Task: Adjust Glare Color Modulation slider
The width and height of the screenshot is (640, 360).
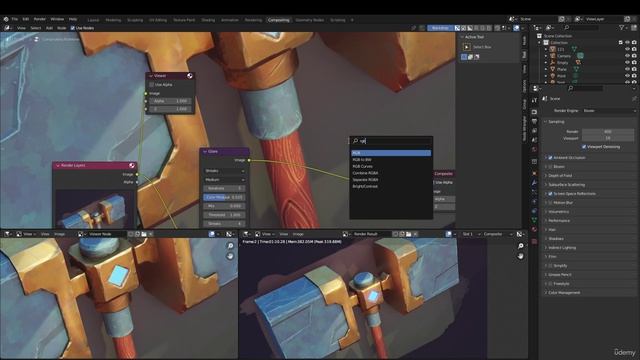Action: [224, 197]
